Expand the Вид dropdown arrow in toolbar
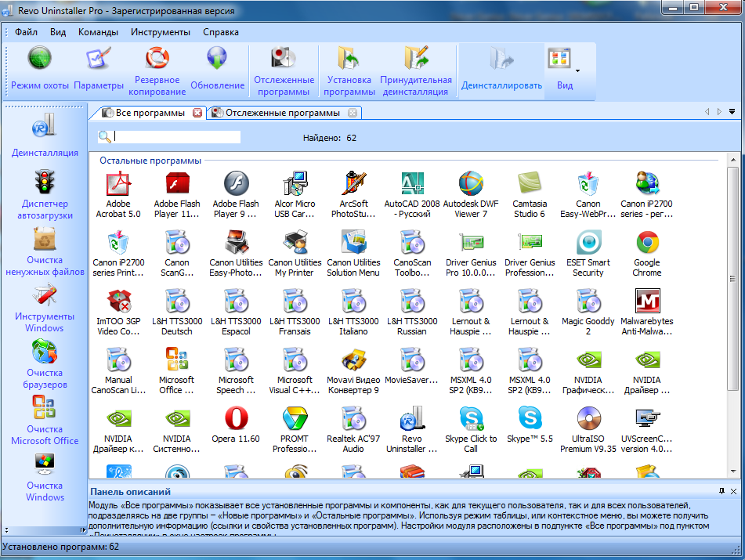This screenshot has height=560, width=745. (x=578, y=70)
